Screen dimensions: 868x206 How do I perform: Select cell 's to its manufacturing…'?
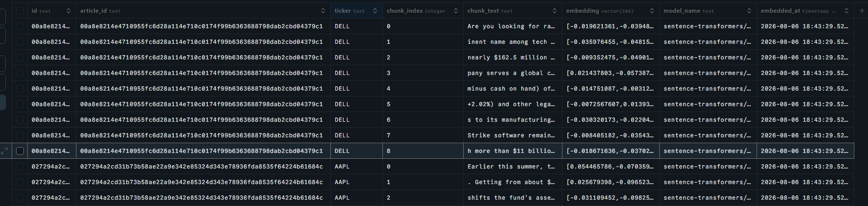[513, 120]
